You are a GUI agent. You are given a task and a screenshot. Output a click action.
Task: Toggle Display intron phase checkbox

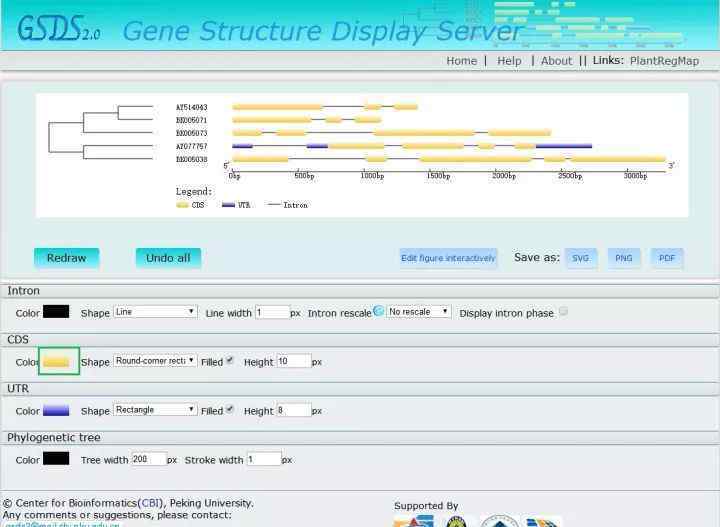pyautogui.click(x=563, y=312)
